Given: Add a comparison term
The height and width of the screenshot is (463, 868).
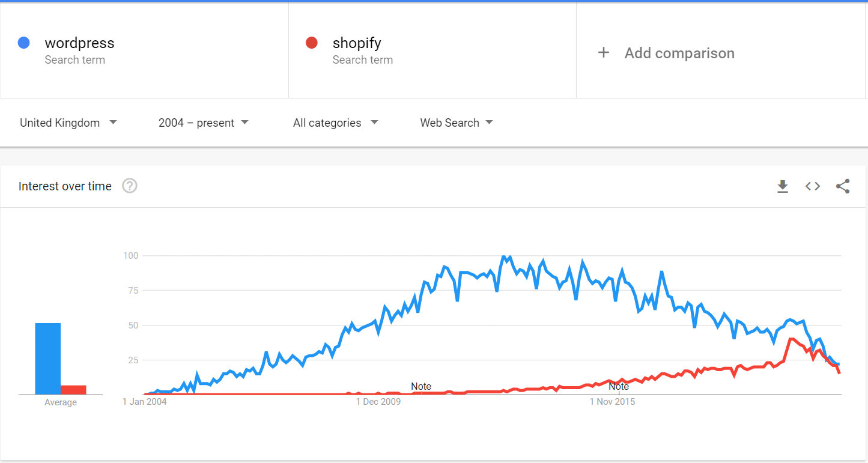Looking at the screenshot, I should click(x=679, y=53).
